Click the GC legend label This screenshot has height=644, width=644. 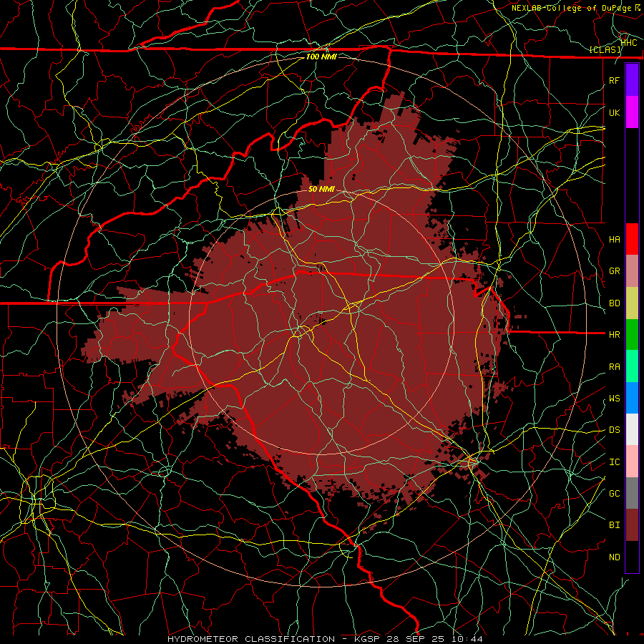[x=614, y=493]
